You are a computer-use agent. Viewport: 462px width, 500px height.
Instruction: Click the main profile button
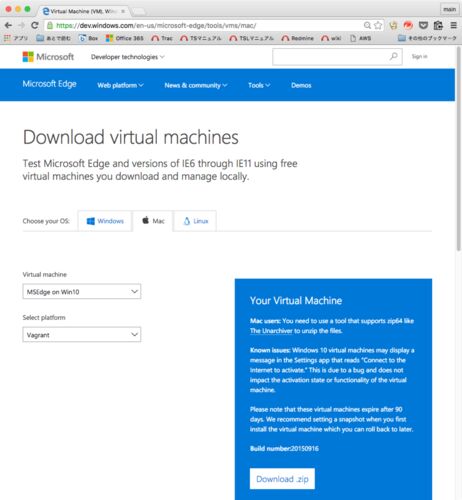click(449, 10)
